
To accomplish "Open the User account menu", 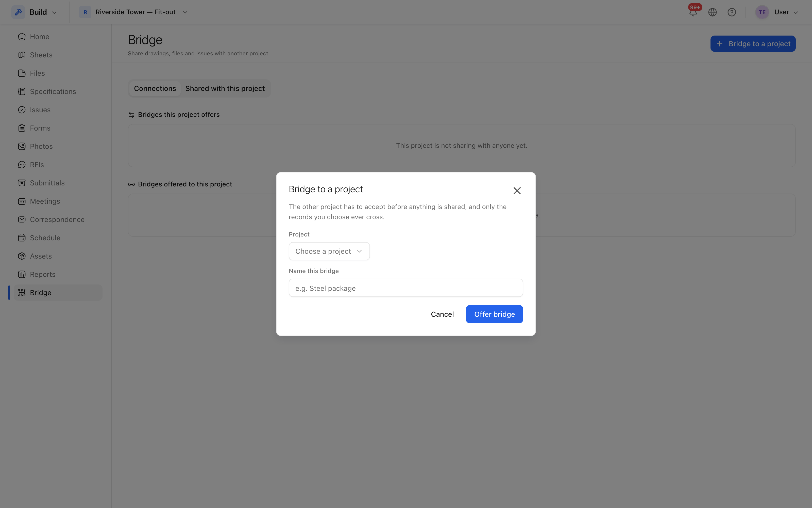I will pos(777,12).
